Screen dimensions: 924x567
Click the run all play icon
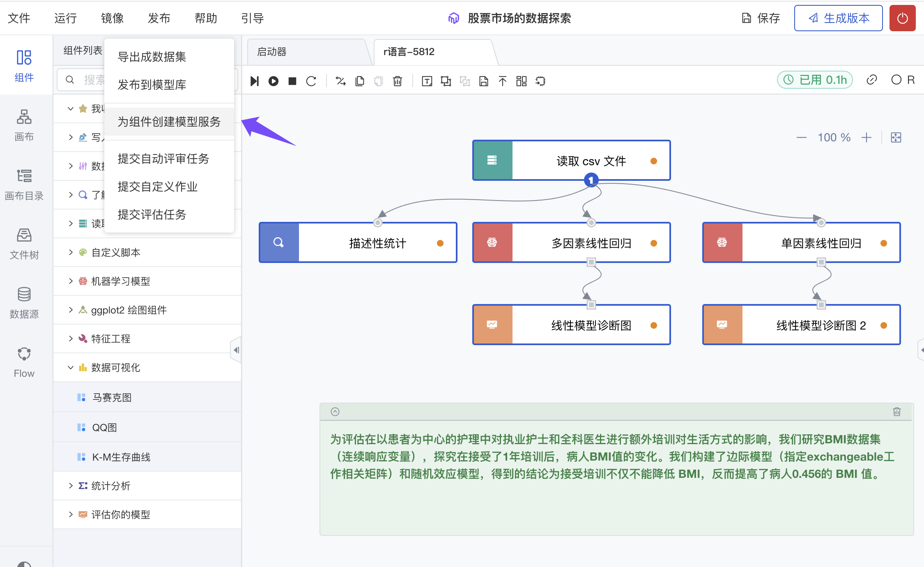click(x=274, y=81)
